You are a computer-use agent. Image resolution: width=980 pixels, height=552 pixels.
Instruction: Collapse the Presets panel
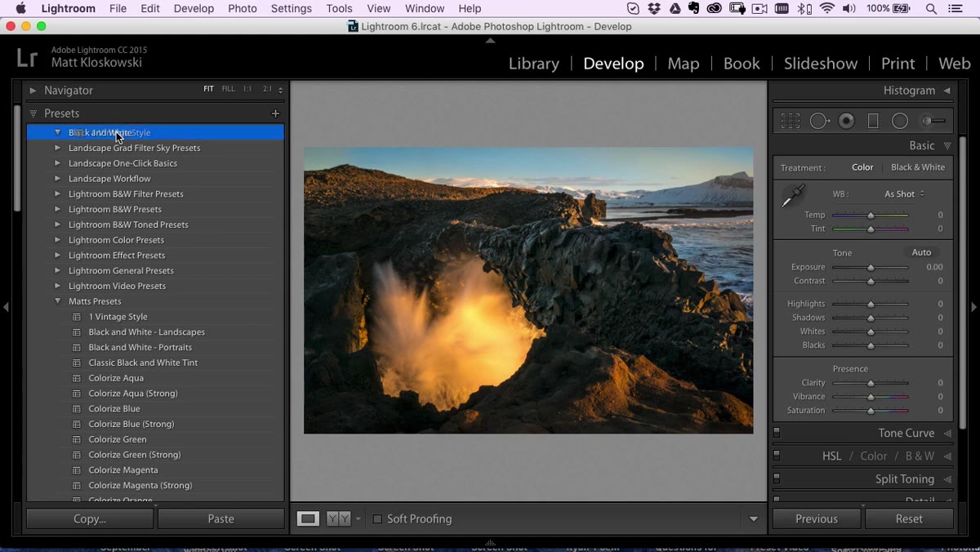coord(33,114)
